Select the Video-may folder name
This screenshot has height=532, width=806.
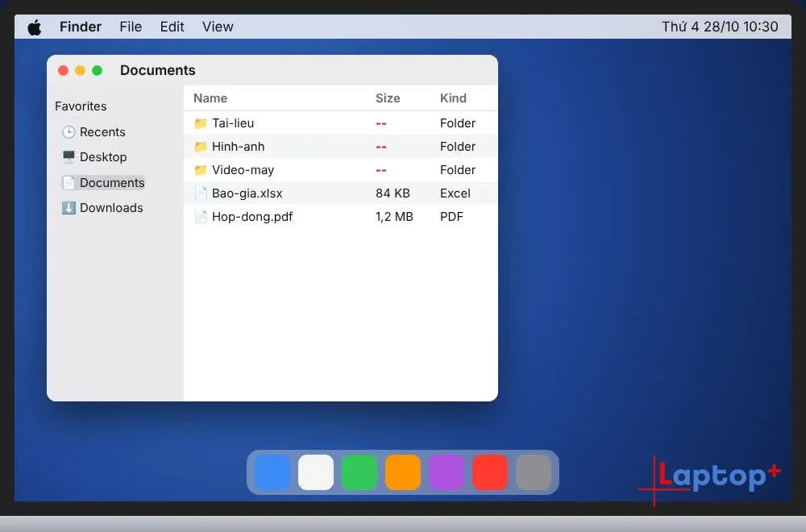(x=243, y=170)
